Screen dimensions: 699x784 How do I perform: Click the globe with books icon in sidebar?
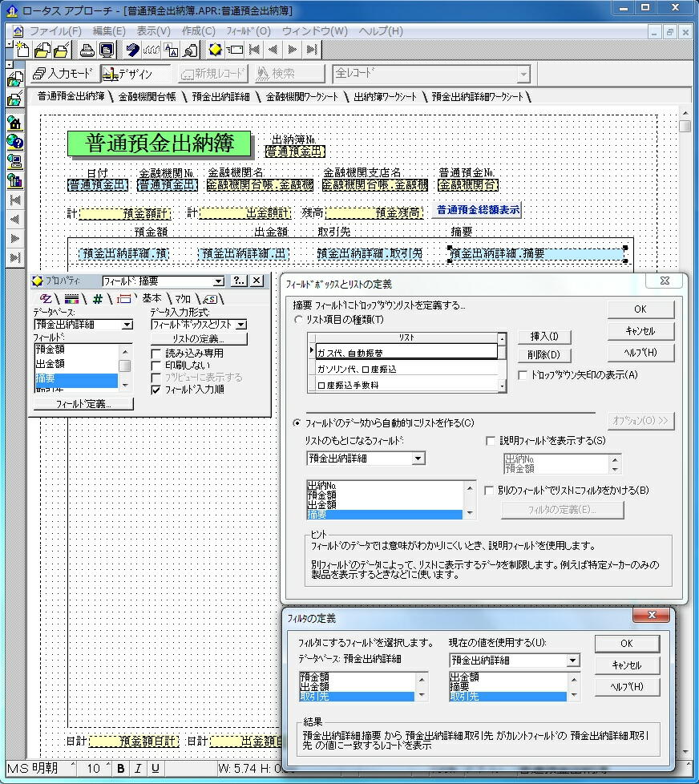[x=15, y=180]
